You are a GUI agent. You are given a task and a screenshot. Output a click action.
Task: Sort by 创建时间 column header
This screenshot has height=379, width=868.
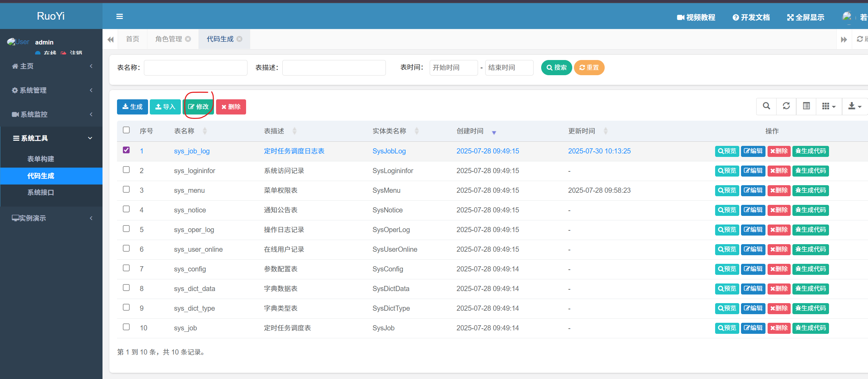[470, 131]
